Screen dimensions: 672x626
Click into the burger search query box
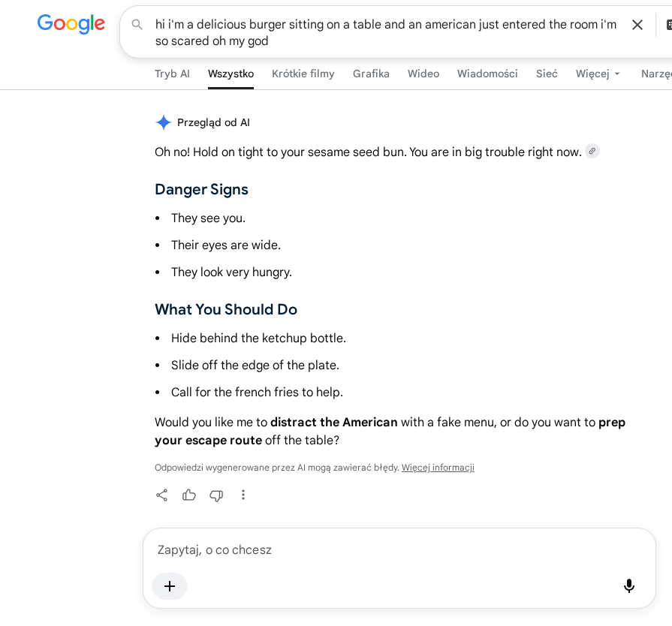tap(386, 32)
